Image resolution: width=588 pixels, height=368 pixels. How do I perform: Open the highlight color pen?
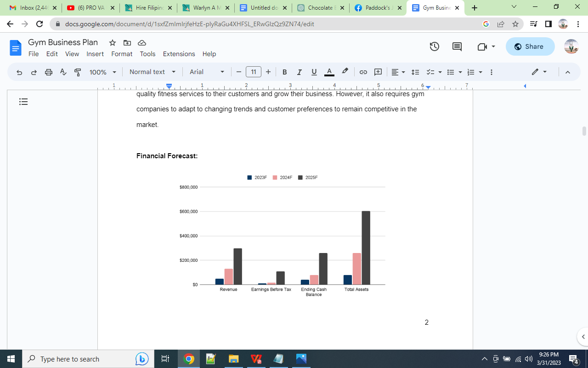tap(345, 72)
